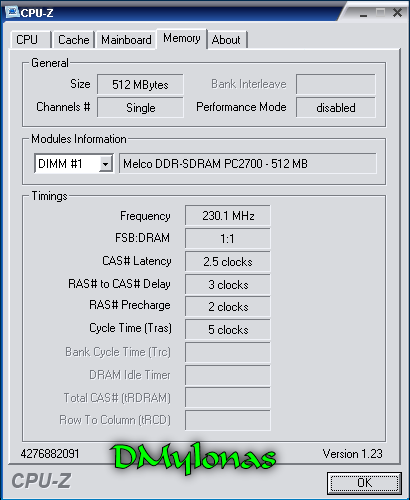Select the Mainboard tab
This screenshot has width=410, height=500.
click(126, 40)
